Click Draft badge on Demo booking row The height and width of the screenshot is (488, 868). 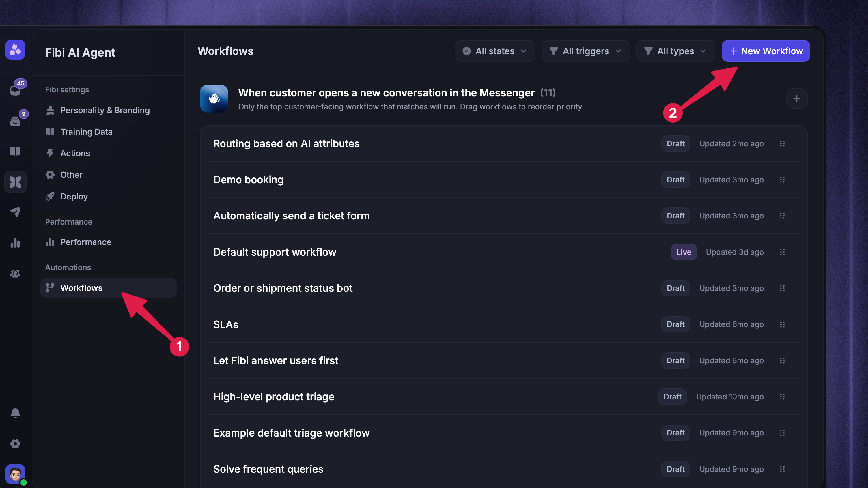675,180
